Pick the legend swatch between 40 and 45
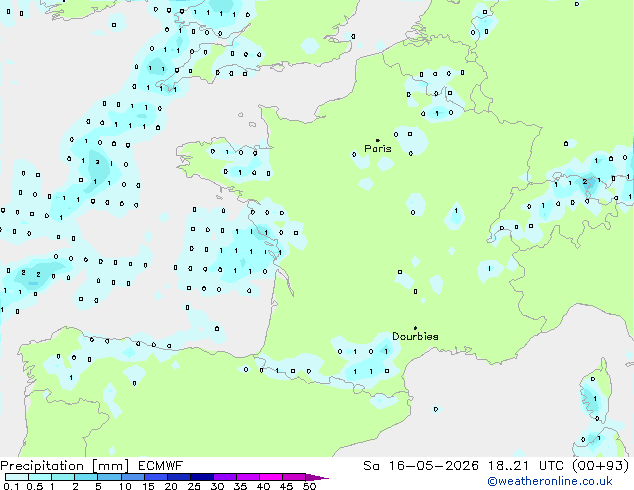This screenshot has height=490, width=634. coord(271,477)
